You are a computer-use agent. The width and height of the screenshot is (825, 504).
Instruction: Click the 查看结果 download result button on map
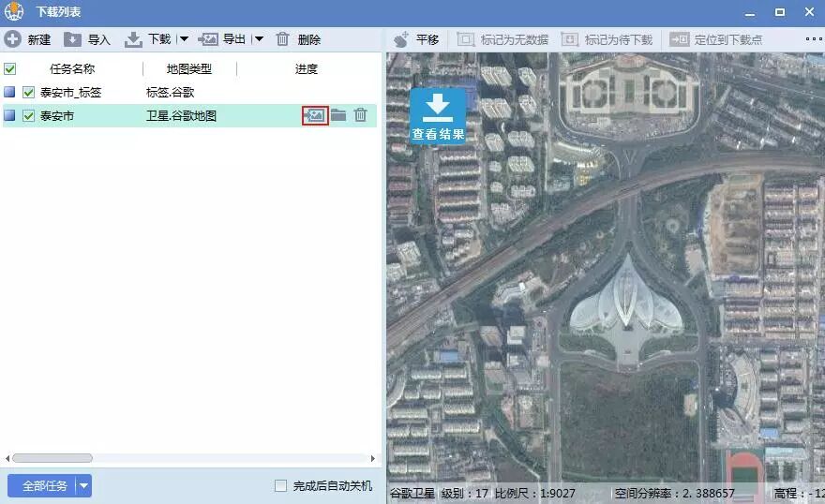click(x=438, y=115)
